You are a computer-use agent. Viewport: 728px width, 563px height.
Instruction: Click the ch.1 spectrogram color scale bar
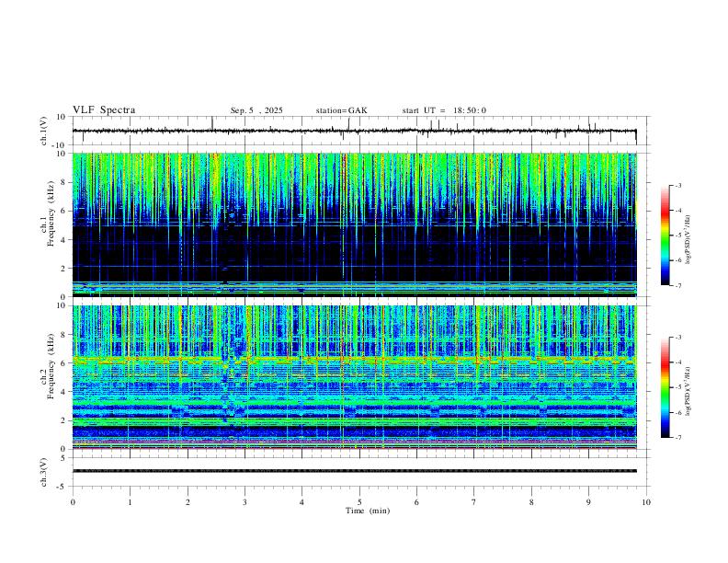[x=665, y=236]
